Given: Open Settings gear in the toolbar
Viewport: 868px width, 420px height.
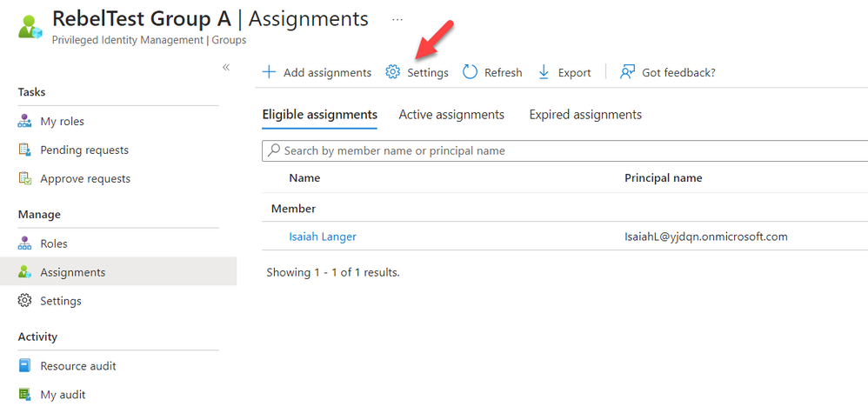Looking at the screenshot, I should pos(393,72).
